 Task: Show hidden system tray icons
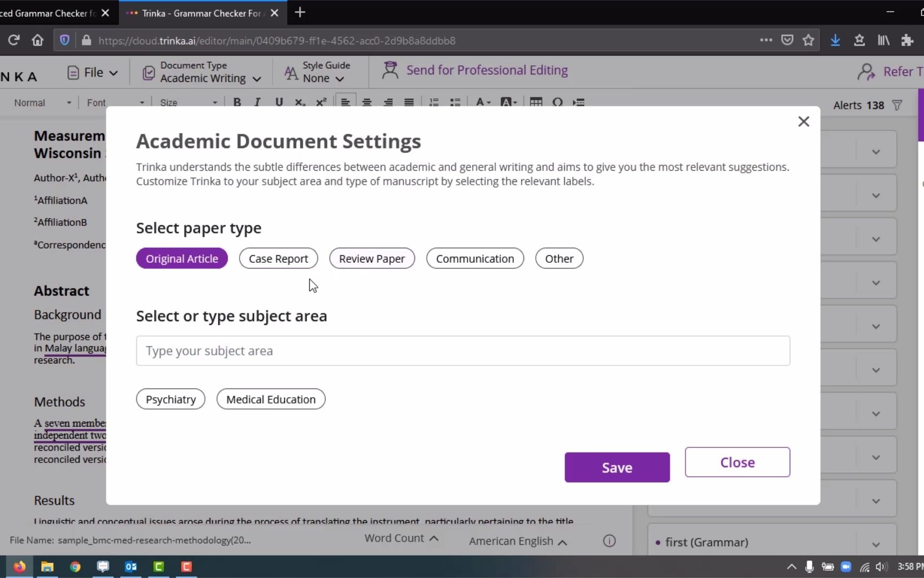[792, 566]
